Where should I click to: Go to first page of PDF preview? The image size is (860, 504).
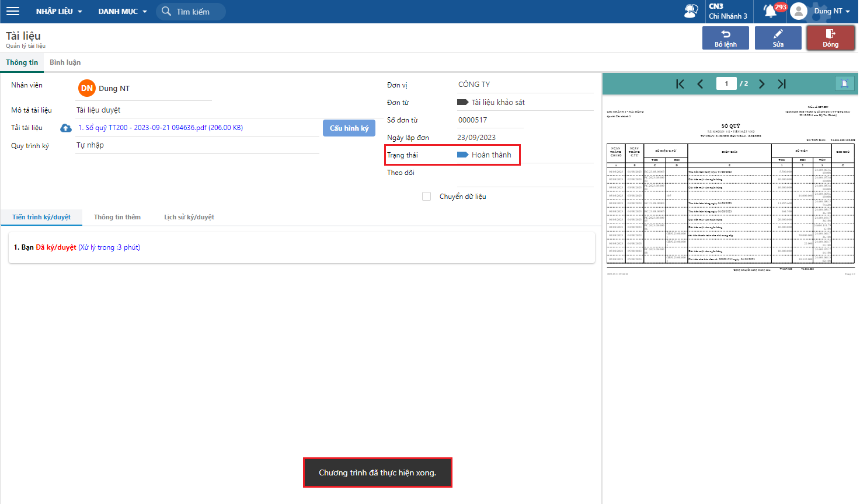click(680, 84)
